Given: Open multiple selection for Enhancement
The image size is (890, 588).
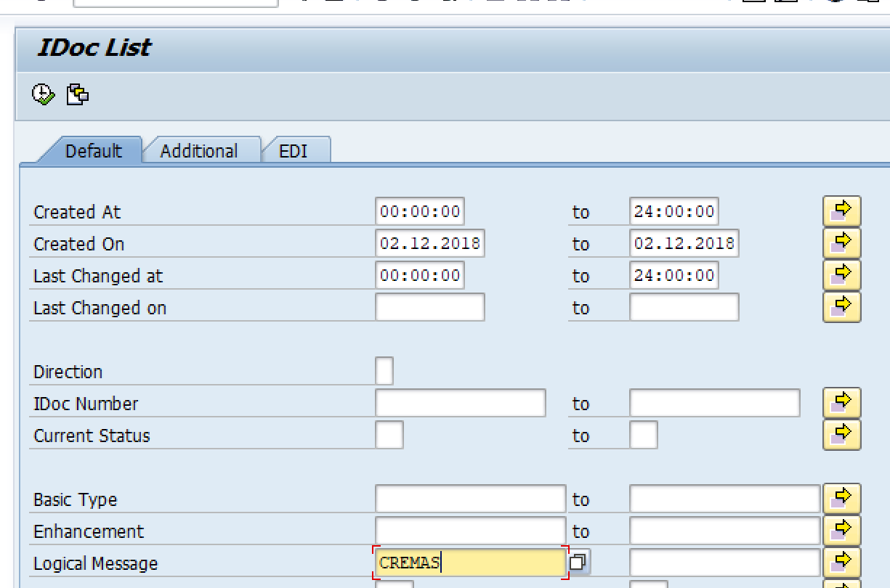Looking at the screenshot, I should (x=841, y=531).
